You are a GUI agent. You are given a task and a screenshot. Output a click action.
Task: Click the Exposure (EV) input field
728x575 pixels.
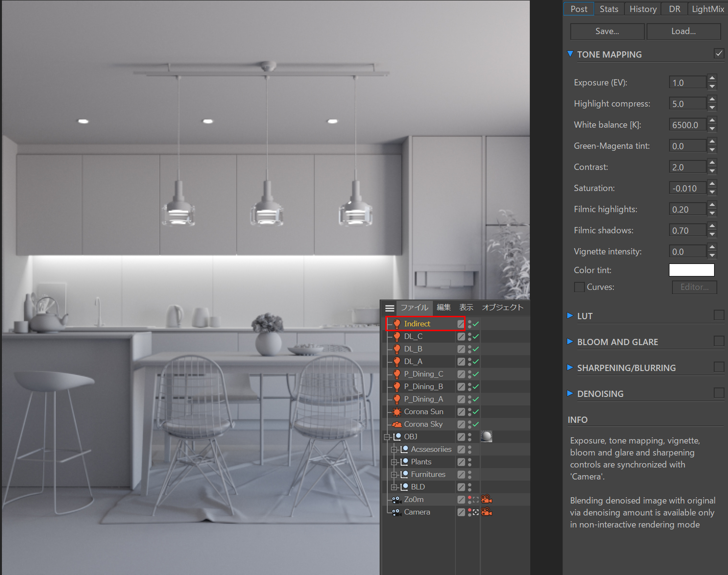687,82
